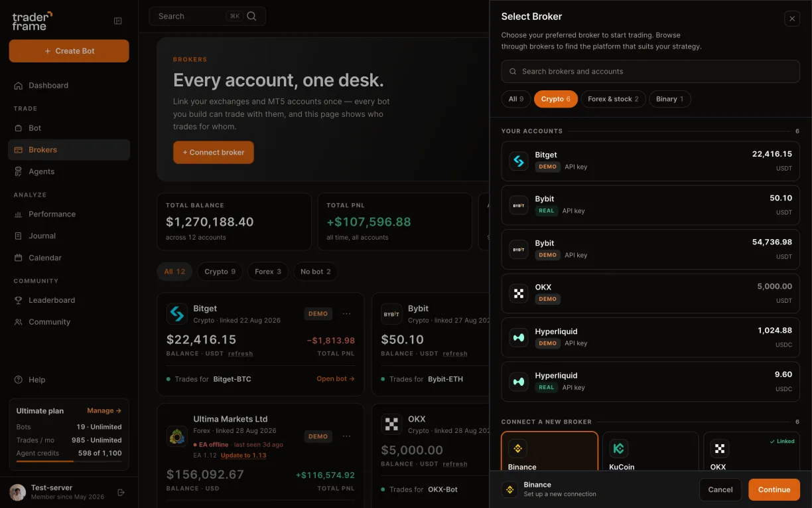Filter brokers by Forex & stock 2
The height and width of the screenshot is (508, 812).
pyautogui.click(x=613, y=99)
